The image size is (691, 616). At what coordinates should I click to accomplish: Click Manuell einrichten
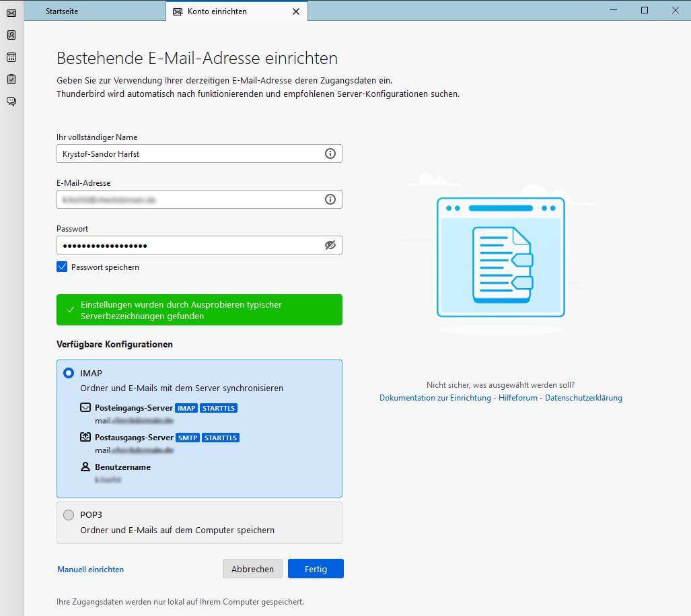pos(90,569)
